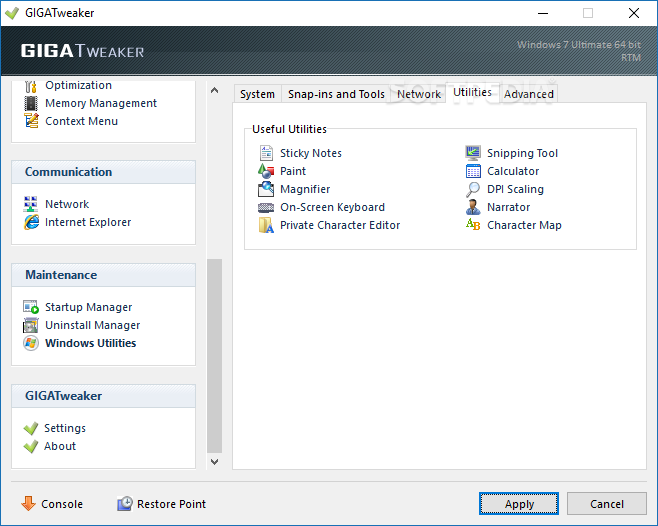Switch to the System tab
The width and height of the screenshot is (658, 526).
258,94
